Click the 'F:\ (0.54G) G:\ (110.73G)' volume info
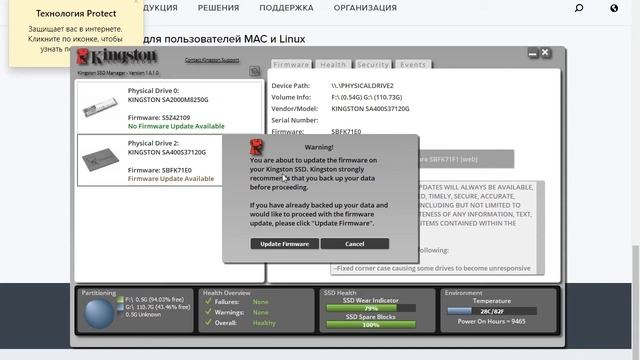The image size is (640, 360). pos(367,97)
